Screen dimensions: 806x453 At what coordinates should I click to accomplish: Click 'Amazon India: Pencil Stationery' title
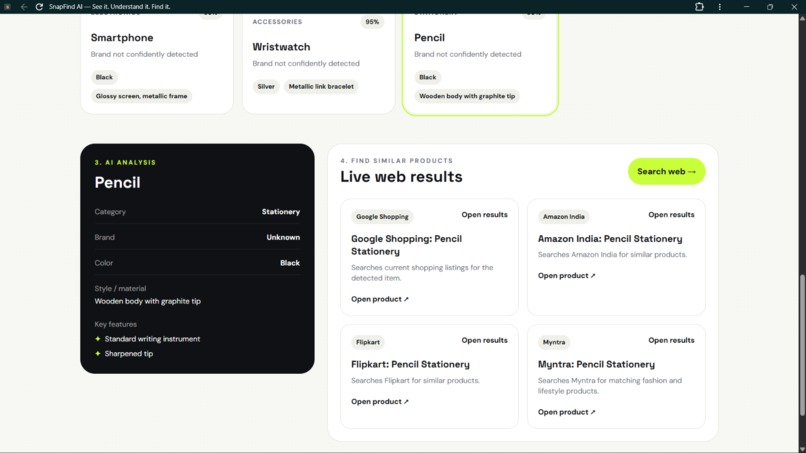(610, 239)
